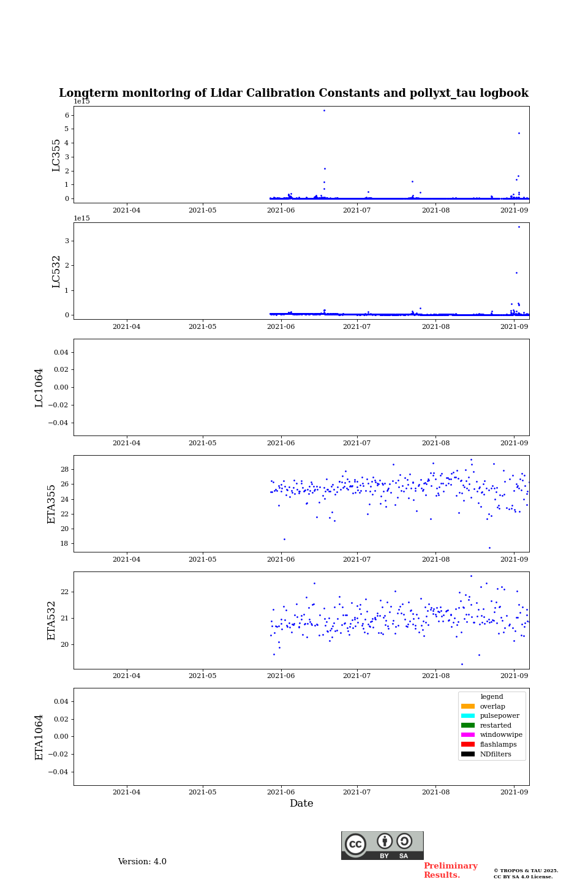Click the ETA355 y-axis label
This screenshot has height=882, width=588.
[x=51, y=504]
